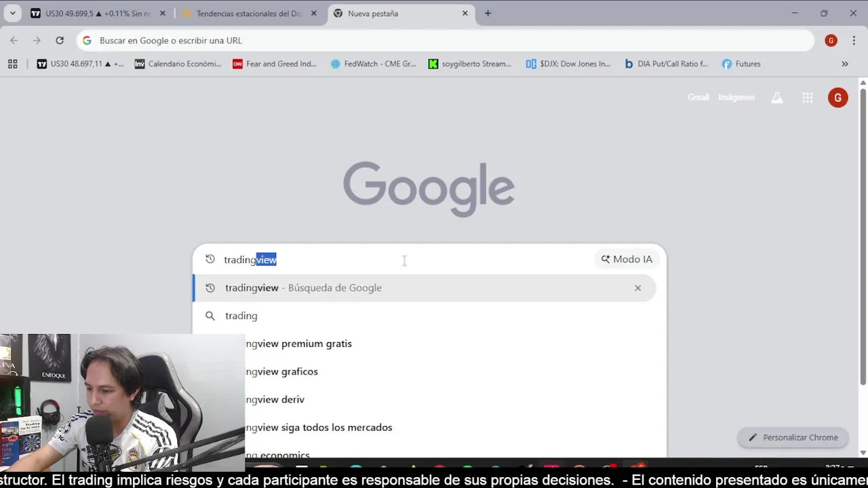
Task: Click the browser back arrow
Action: coord(14,41)
